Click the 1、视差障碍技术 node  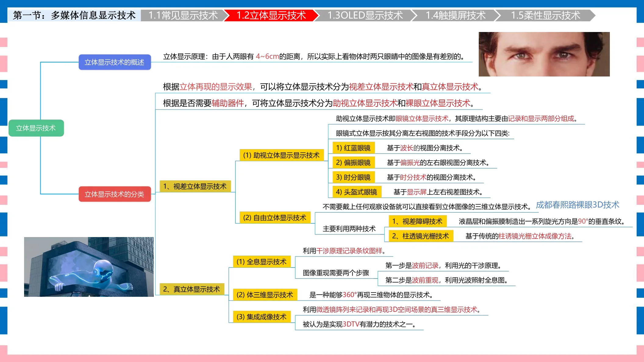pyautogui.click(x=417, y=221)
